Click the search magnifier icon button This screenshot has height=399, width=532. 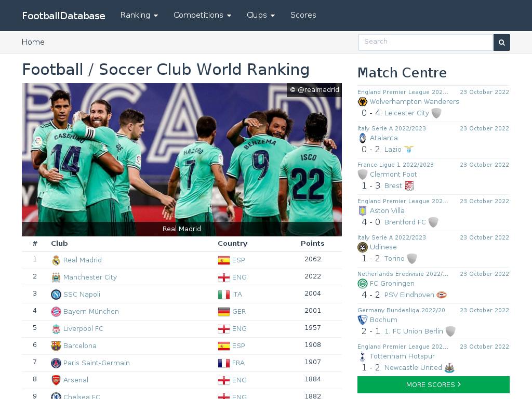[501, 43]
